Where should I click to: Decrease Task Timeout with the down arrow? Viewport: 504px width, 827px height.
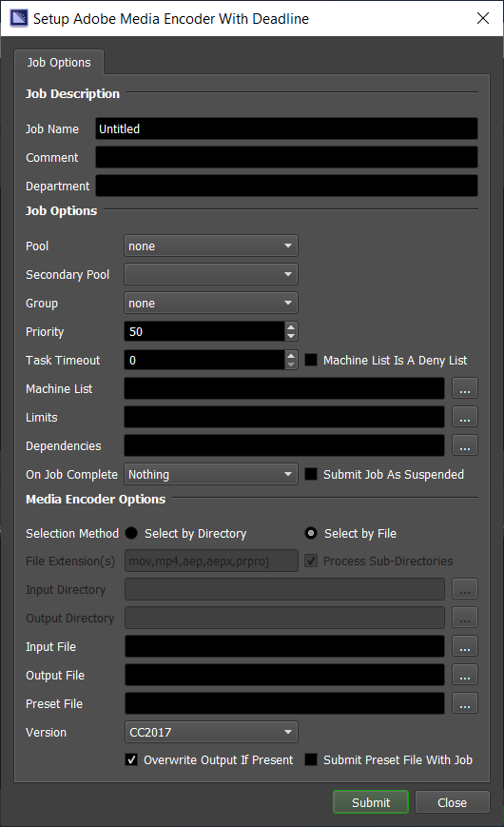point(291,364)
